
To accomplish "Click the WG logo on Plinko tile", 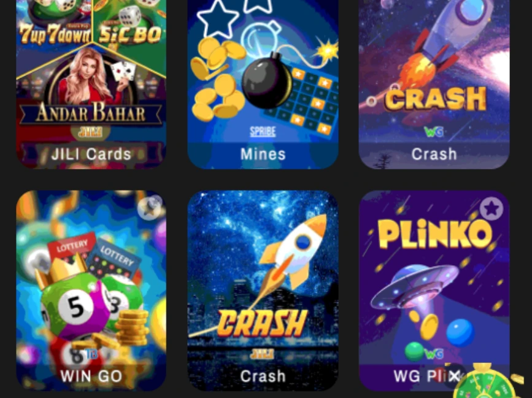I will (x=434, y=354).
